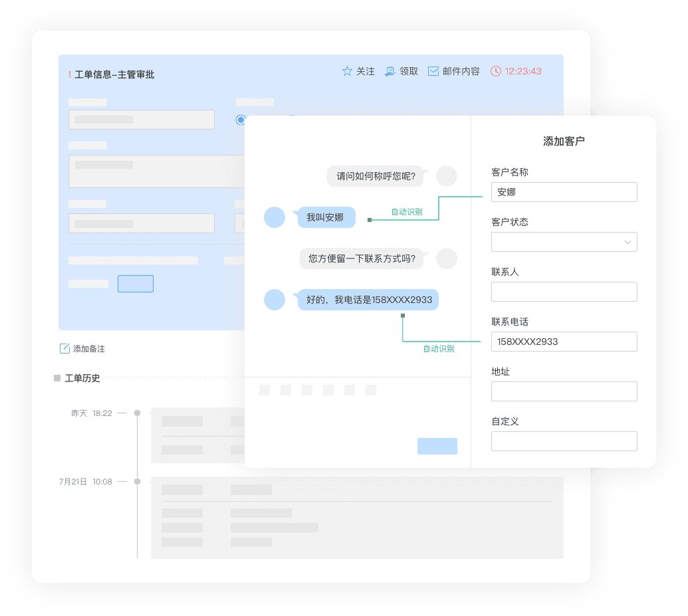Click the 添加客户 panel title
Image resolution: width=688 pixels, height=616 pixels.
click(564, 141)
